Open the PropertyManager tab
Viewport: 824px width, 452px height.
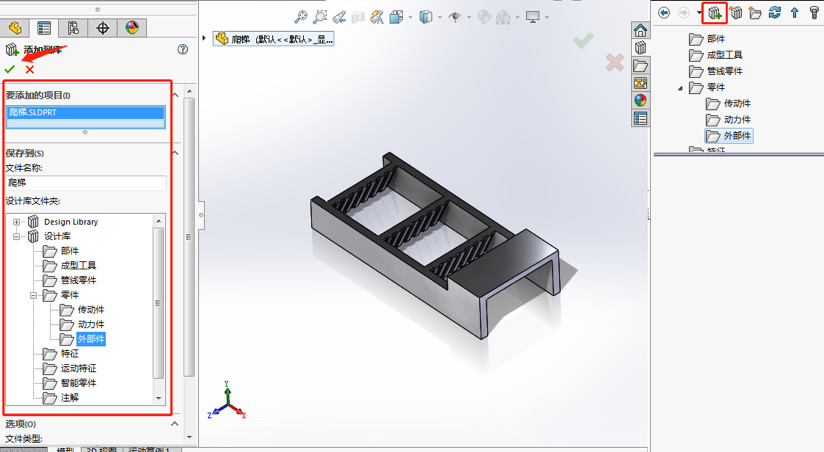44,28
